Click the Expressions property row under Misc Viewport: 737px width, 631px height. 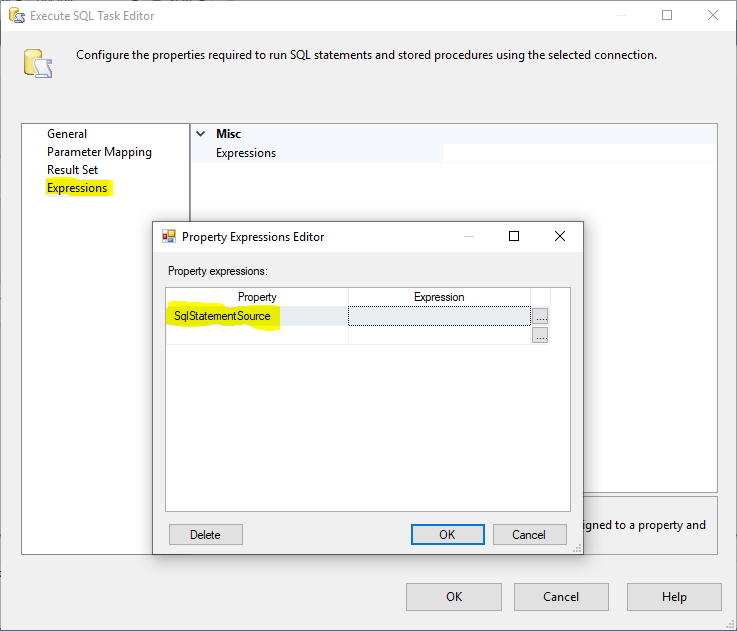(246, 153)
